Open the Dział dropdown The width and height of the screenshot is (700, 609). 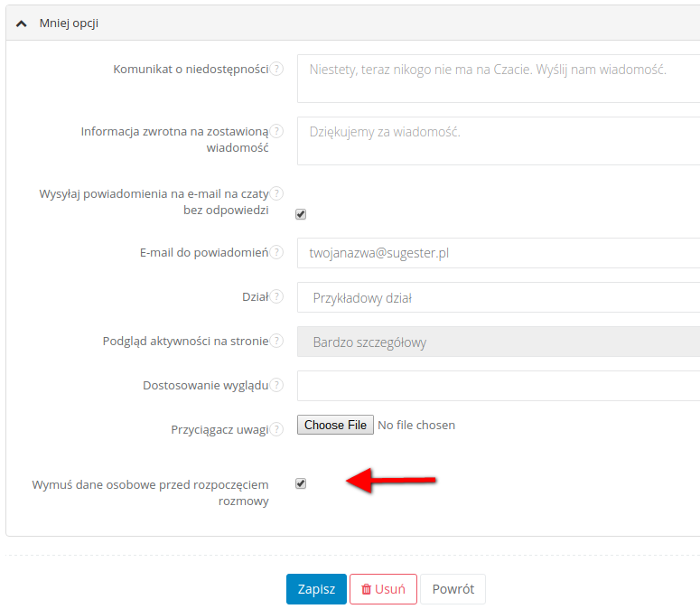click(498, 297)
